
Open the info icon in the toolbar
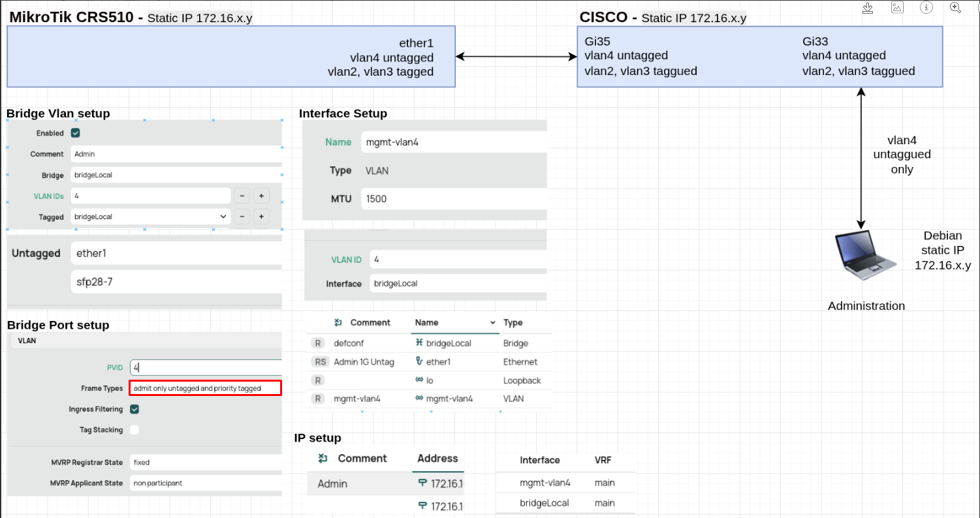point(926,7)
